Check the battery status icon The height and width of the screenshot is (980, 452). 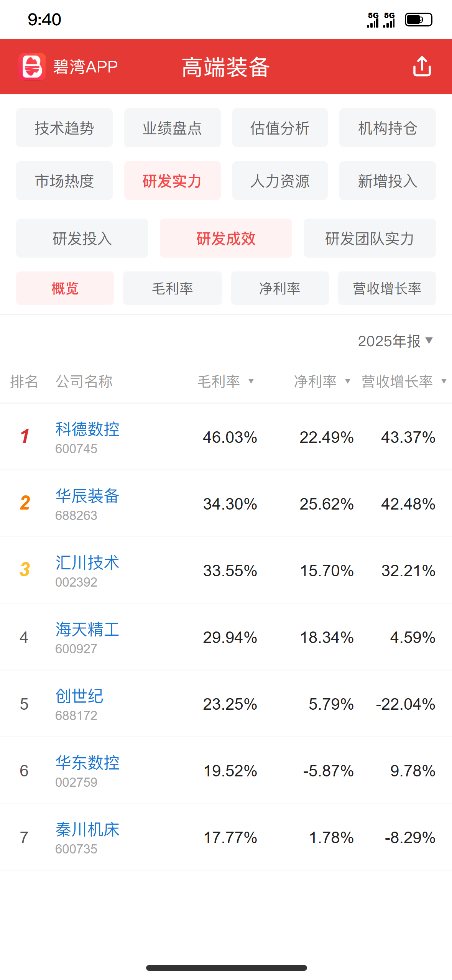point(418,20)
